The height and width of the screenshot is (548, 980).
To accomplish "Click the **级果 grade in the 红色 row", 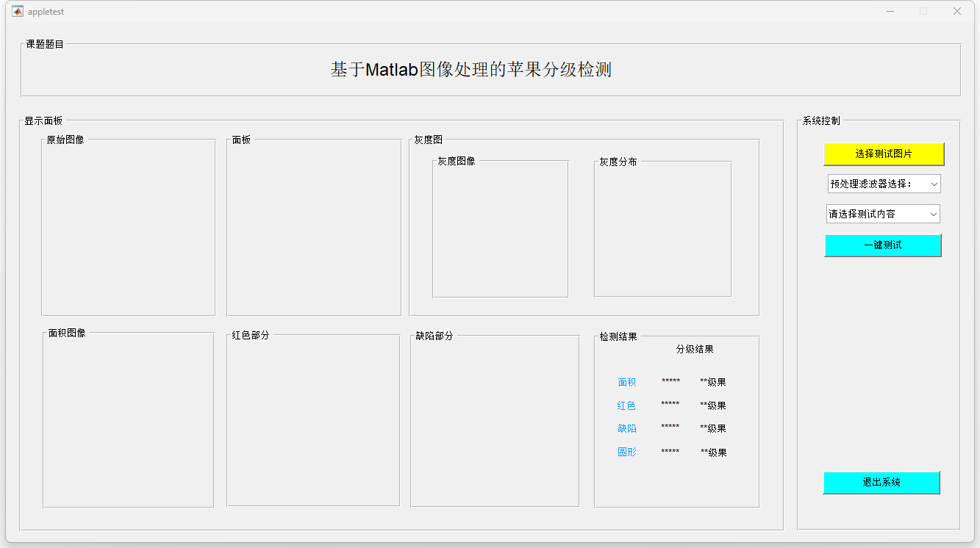I will (x=713, y=405).
